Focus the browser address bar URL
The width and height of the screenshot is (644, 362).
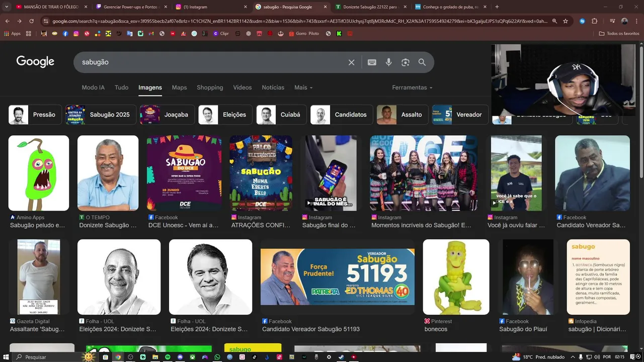299,21
